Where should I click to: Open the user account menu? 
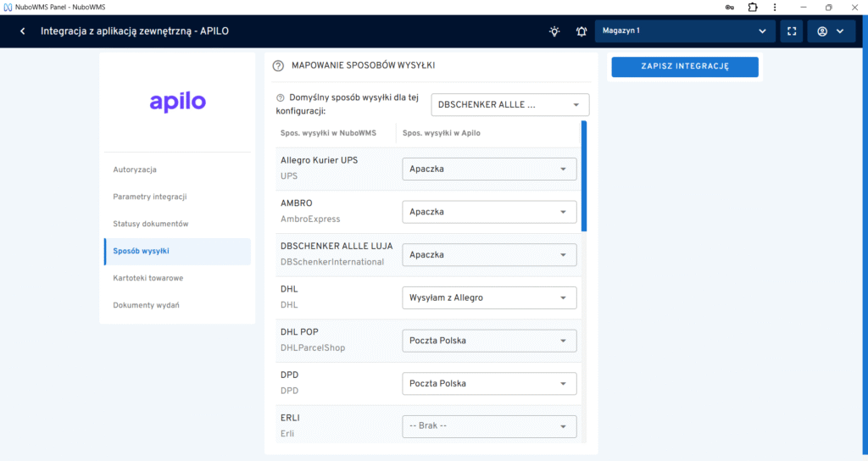[830, 31]
